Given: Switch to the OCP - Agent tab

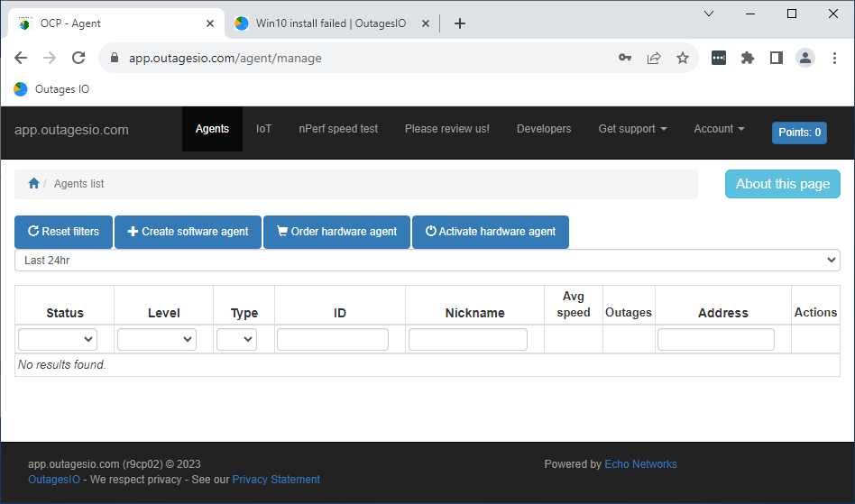Looking at the screenshot, I should pyautogui.click(x=115, y=23).
